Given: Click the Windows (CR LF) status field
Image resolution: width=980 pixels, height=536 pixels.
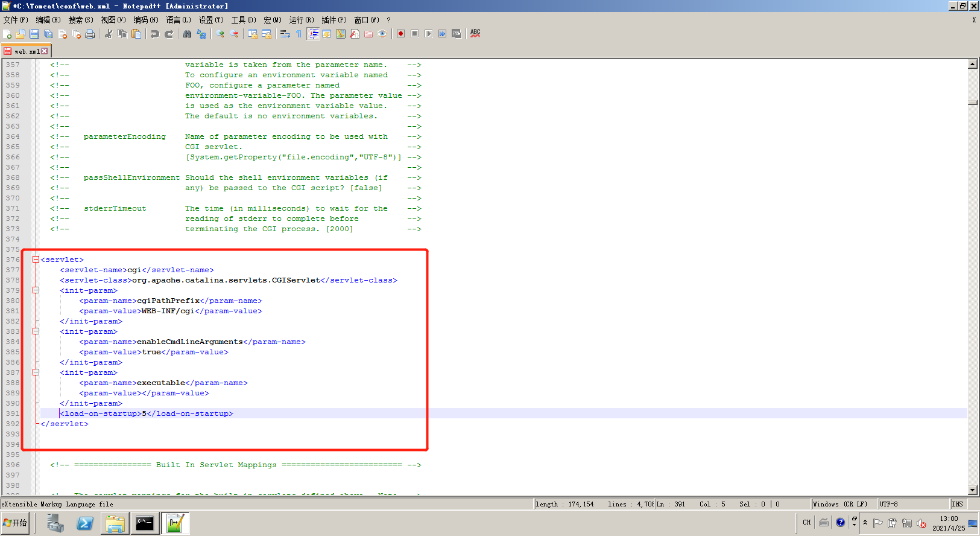Looking at the screenshot, I should [844, 504].
